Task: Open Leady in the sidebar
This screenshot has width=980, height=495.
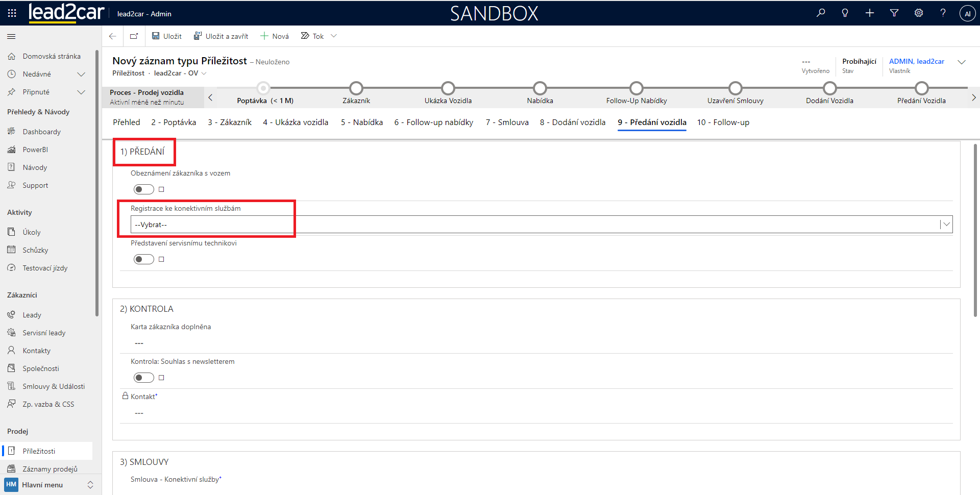Action: 32,315
